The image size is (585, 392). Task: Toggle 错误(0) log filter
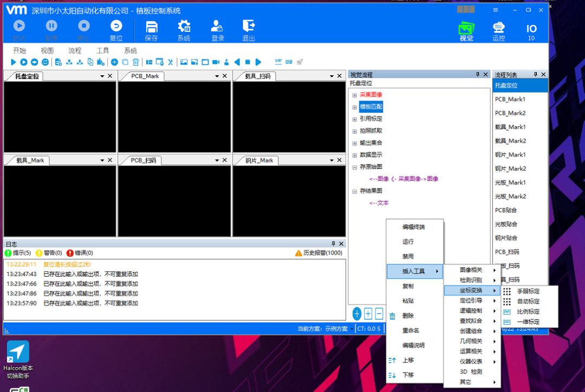(80, 253)
